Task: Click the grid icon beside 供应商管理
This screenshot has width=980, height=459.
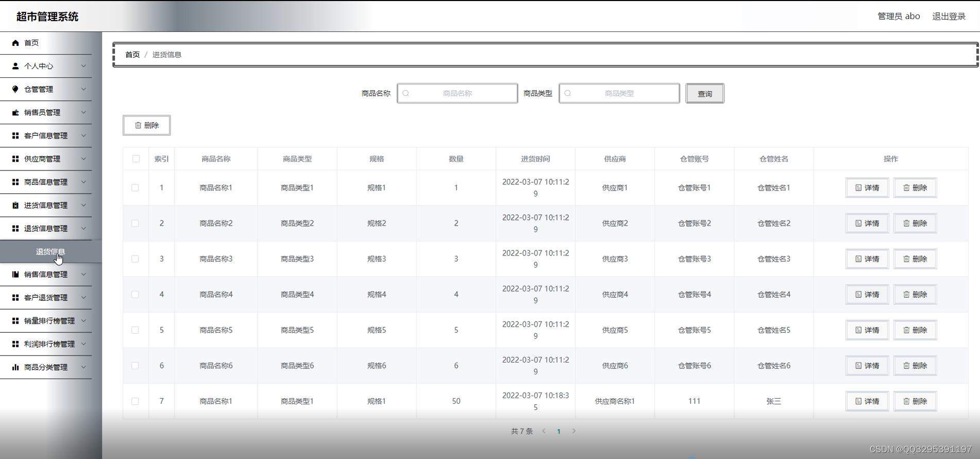Action: pyautogui.click(x=15, y=159)
